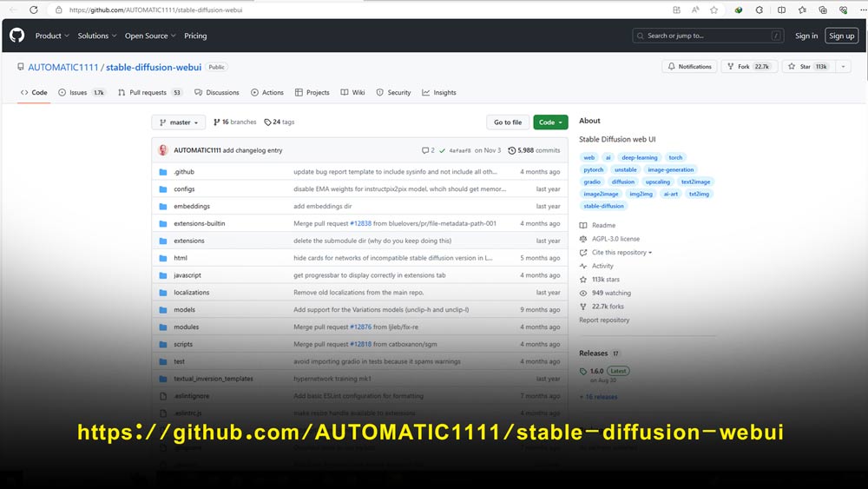The image size is (868, 489).
Task: Switch to the Issues tab
Action: coord(82,92)
